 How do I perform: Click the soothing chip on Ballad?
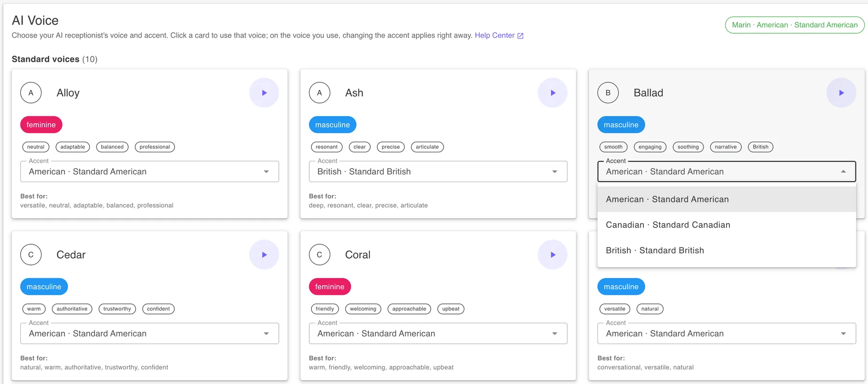(688, 147)
